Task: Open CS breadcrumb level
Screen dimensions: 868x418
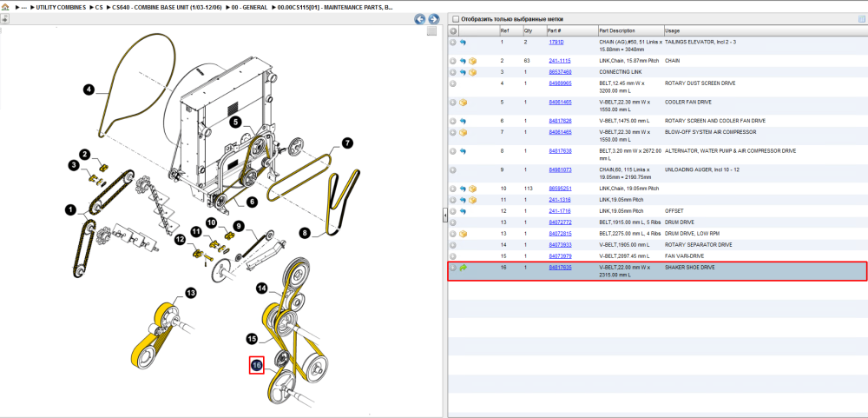Action: [99, 8]
